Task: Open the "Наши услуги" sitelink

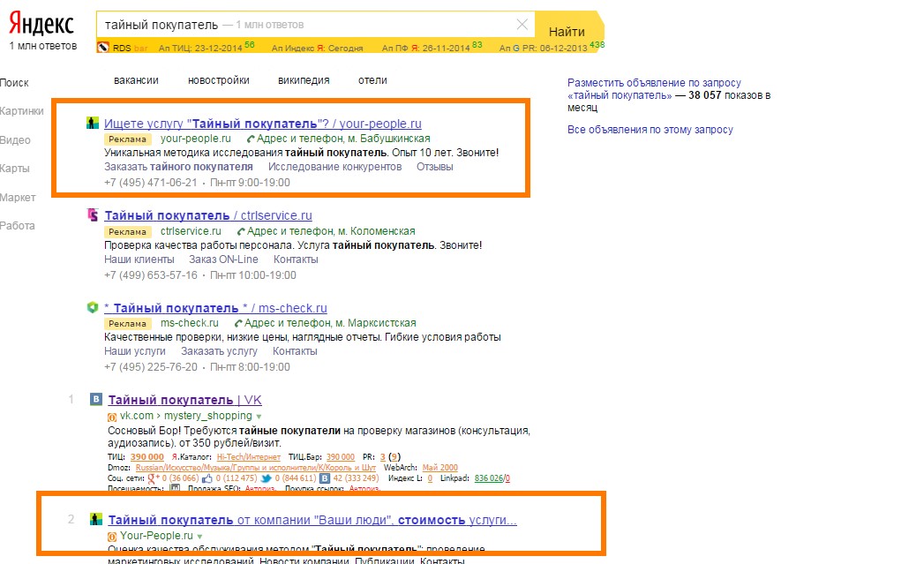Action: pos(135,351)
